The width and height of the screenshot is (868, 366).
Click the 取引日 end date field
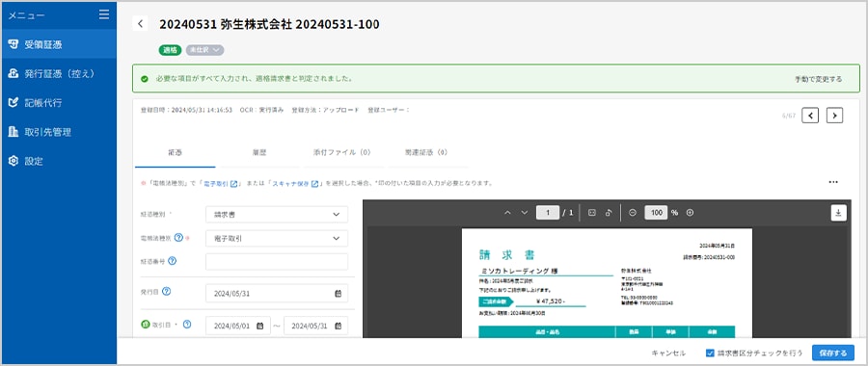pos(315,326)
